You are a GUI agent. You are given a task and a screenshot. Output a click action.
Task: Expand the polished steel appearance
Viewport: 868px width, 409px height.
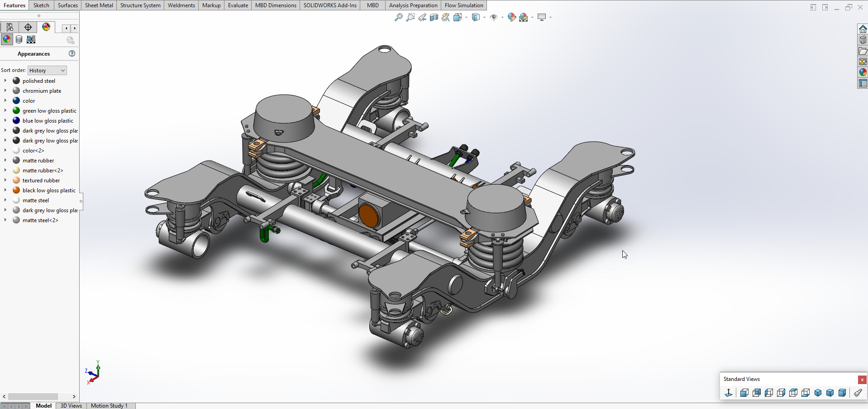5,81
